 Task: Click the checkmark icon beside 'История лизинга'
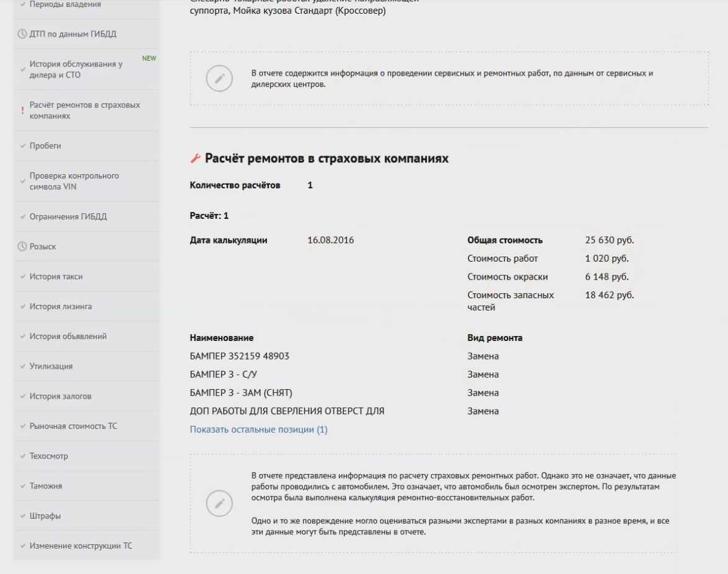coord(23,306)
